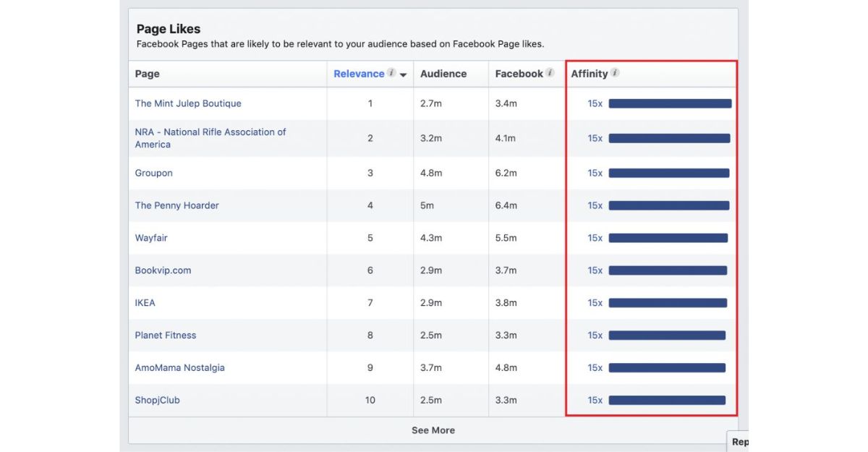Click audience value 5m for Penny Hoarder
This screenshot has height=452, width=868.
(x=427, y=205)
